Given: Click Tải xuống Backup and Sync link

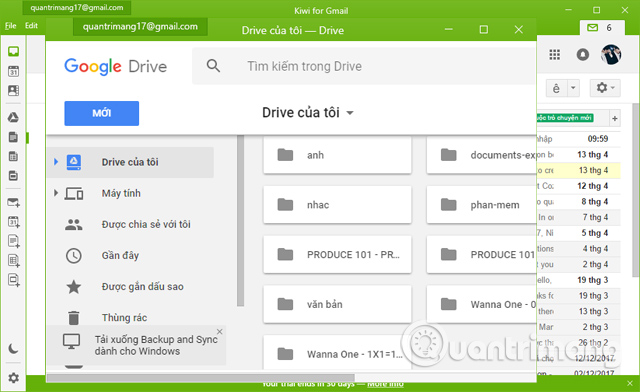Looking at the screenshot, I should [x=156, y=345].
